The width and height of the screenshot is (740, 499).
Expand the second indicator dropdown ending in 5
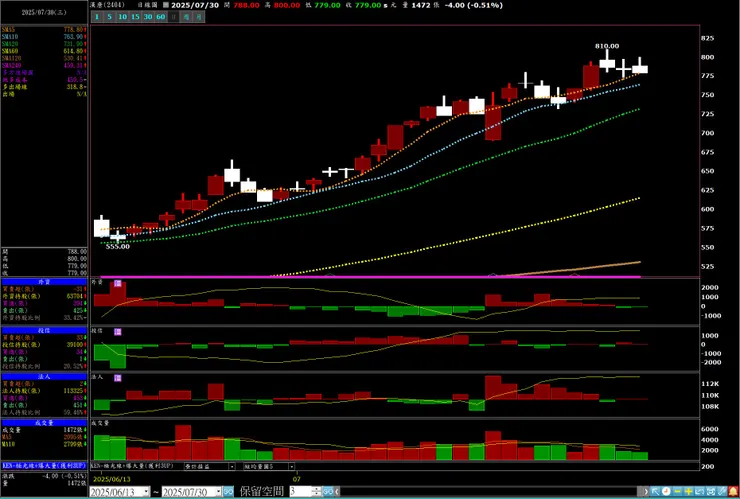tap(292, 466)
